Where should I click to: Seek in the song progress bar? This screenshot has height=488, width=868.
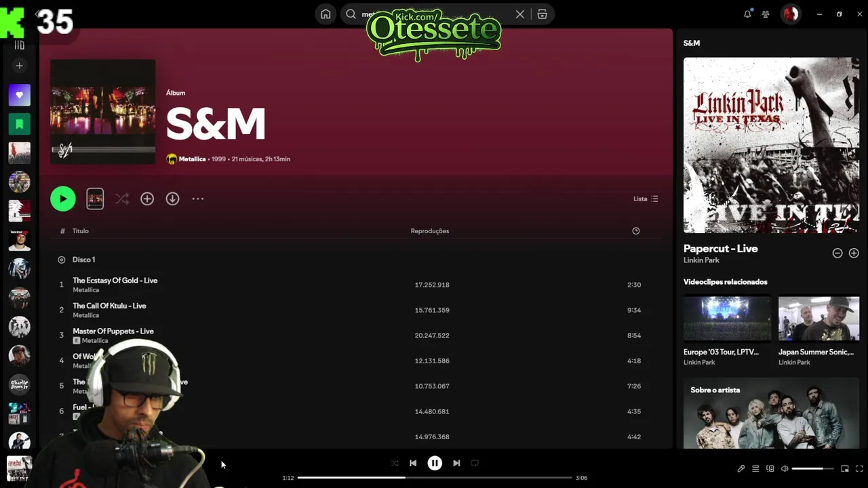pyautogui.click(x=435, y=478)
